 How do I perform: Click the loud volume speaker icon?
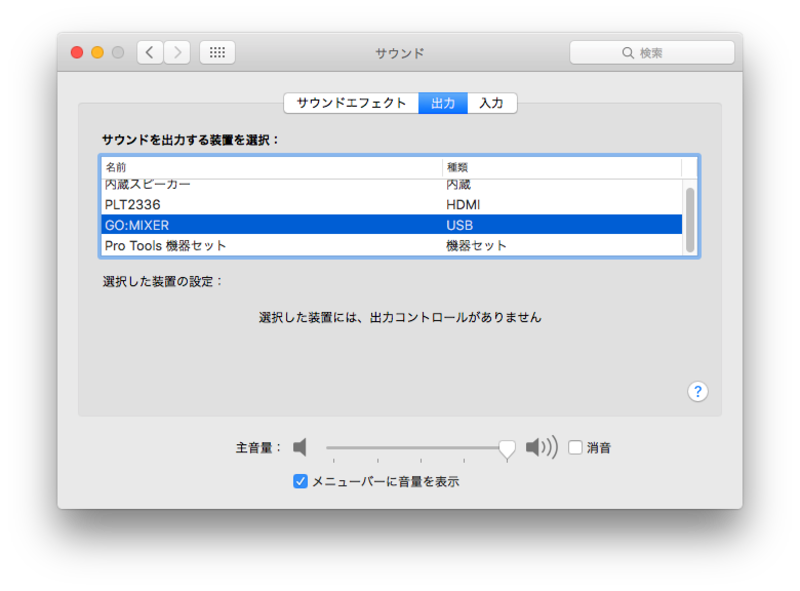click(x=542, y=447)
